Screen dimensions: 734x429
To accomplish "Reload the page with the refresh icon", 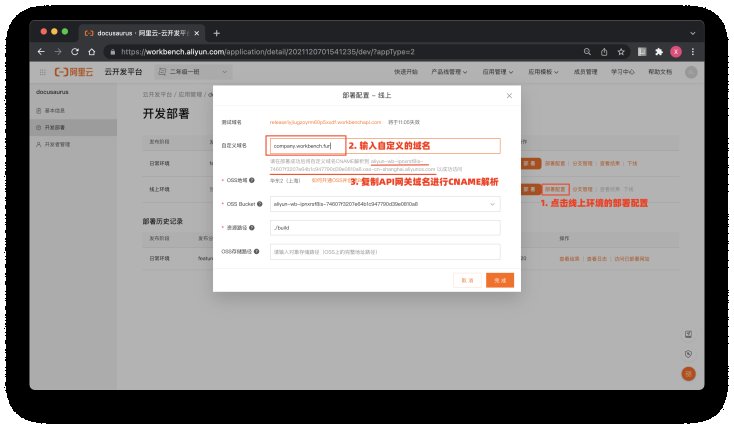I will (75, 51).
